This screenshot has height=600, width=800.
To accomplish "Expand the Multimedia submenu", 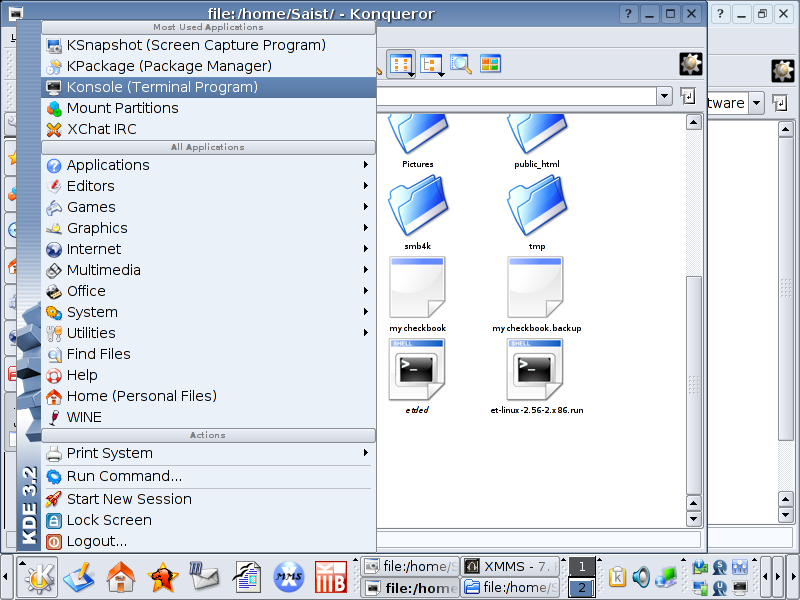I will coord(103,270).
